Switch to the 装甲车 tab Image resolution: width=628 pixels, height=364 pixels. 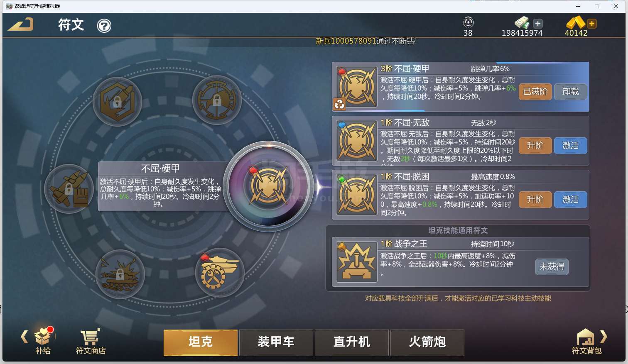[x=276, y=342]
